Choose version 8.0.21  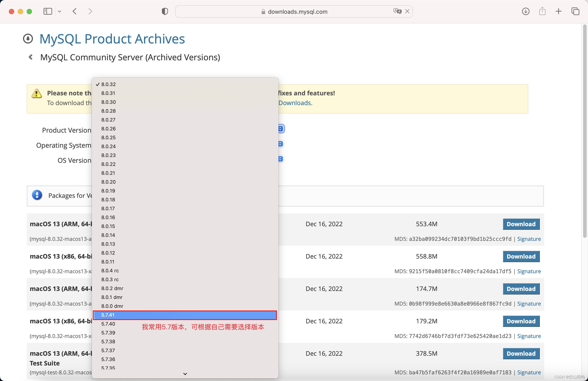coord(185,173)
